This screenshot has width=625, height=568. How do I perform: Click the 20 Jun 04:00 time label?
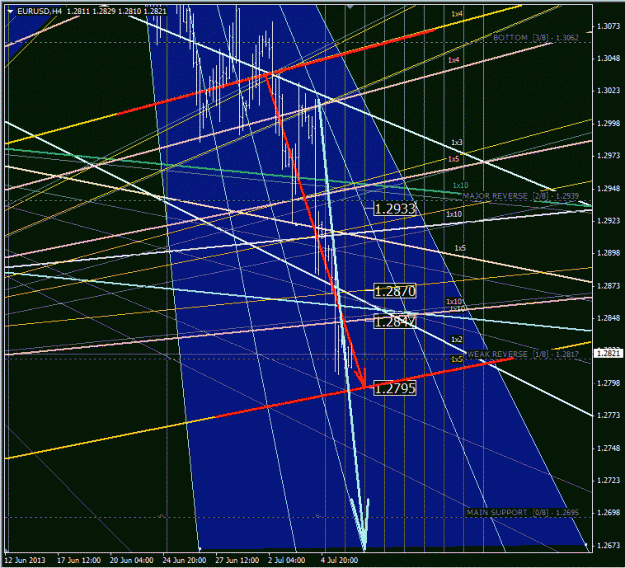pyautogui.click(x=132, y=560)
